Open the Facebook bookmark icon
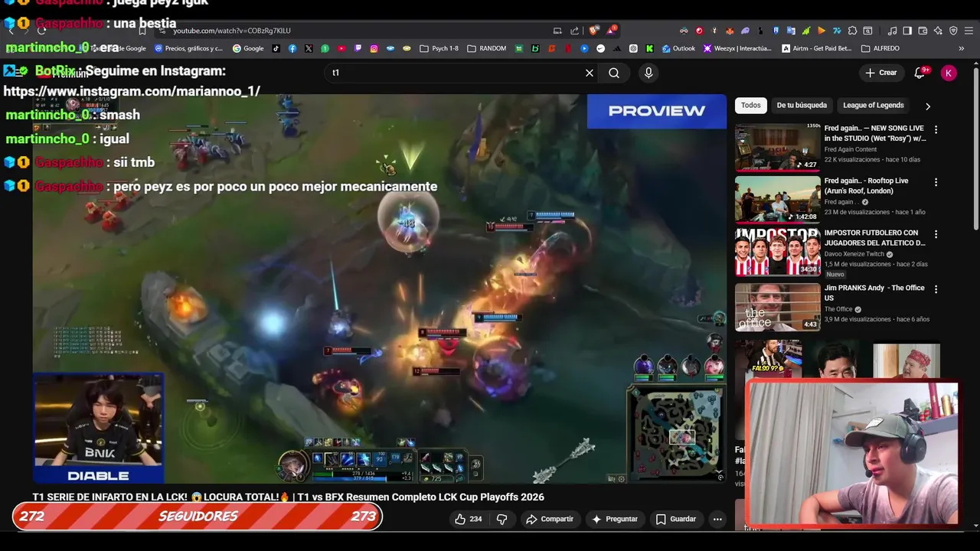The image size is (980, 551). pyautogui.click(x=292, y=48)
